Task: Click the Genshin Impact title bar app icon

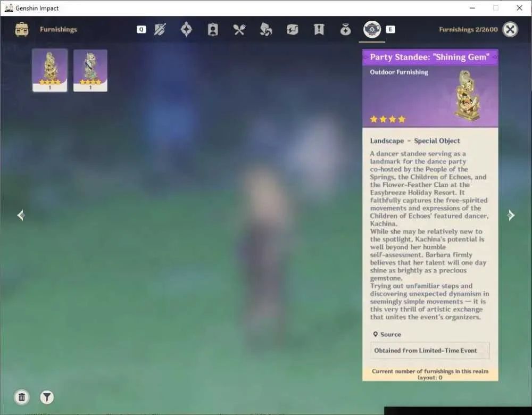Action: coord(9,8)
